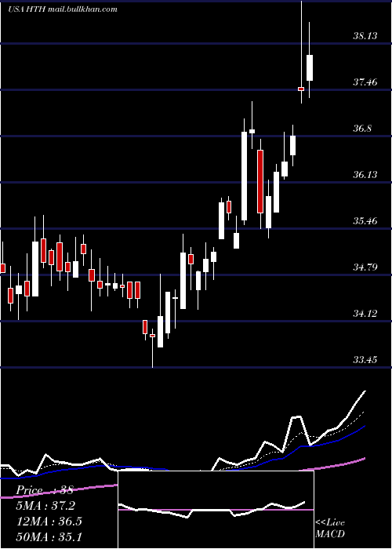The image size is (392, 549).
Task: Select the 38.13 price axis label
Action: point(365,35)
